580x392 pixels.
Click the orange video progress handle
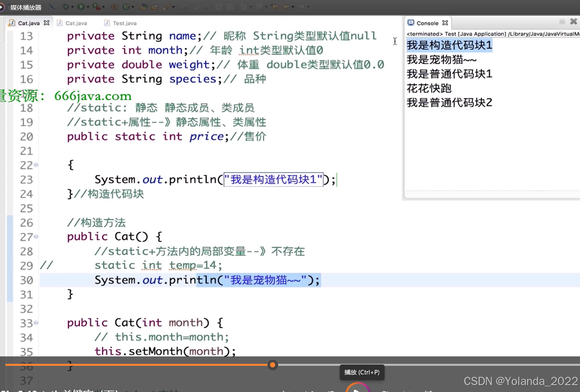click(272, 365)
